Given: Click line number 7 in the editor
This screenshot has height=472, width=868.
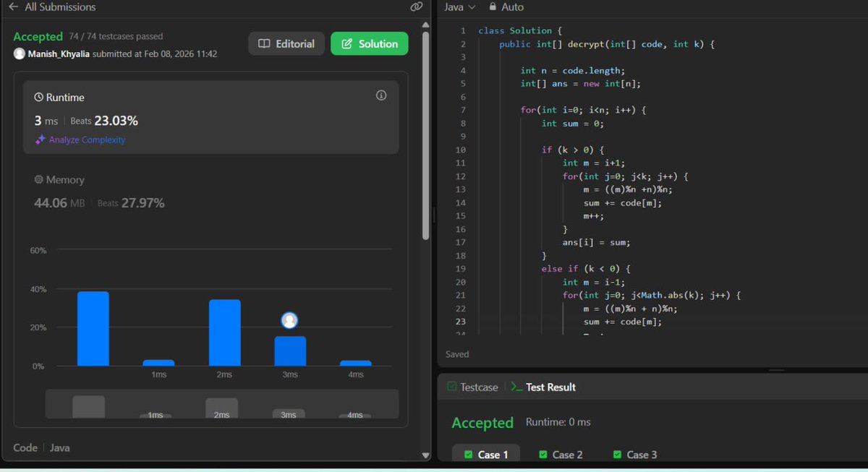Looking at the screenshot, I should pyautogui.click(x=463, y=110).
